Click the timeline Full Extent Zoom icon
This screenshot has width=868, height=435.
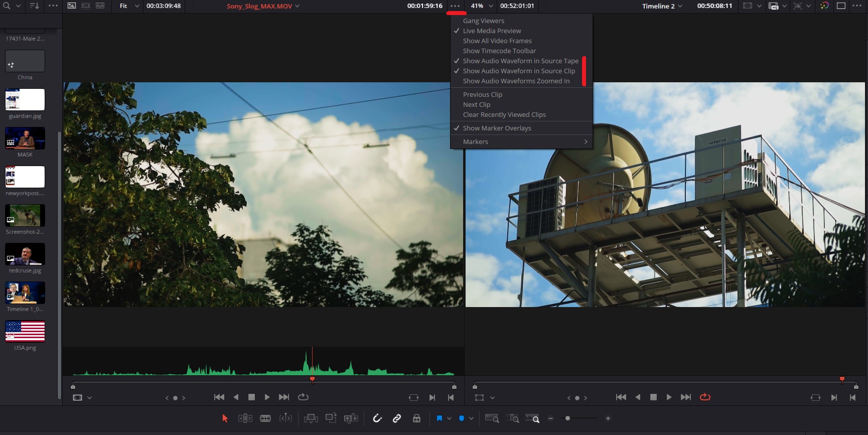(x=492, y=418)
